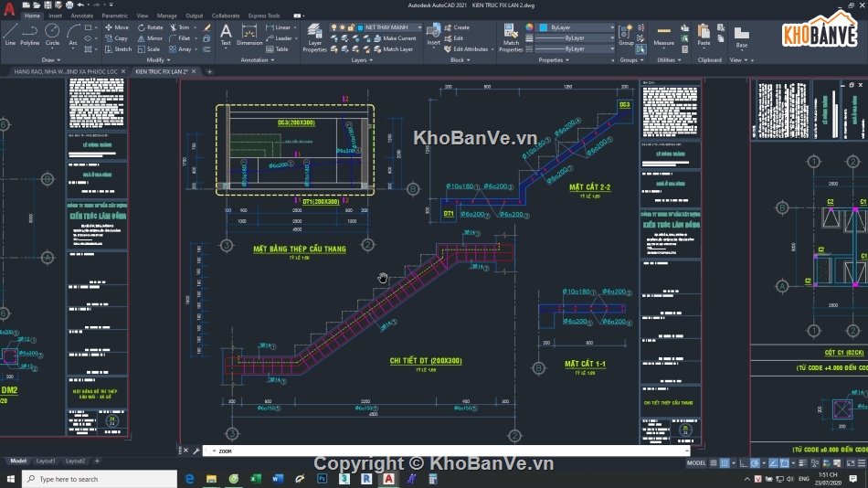Viewport: 868px width, 488px height.
Task: Select the Polyline tool
Action: point(30,35)
